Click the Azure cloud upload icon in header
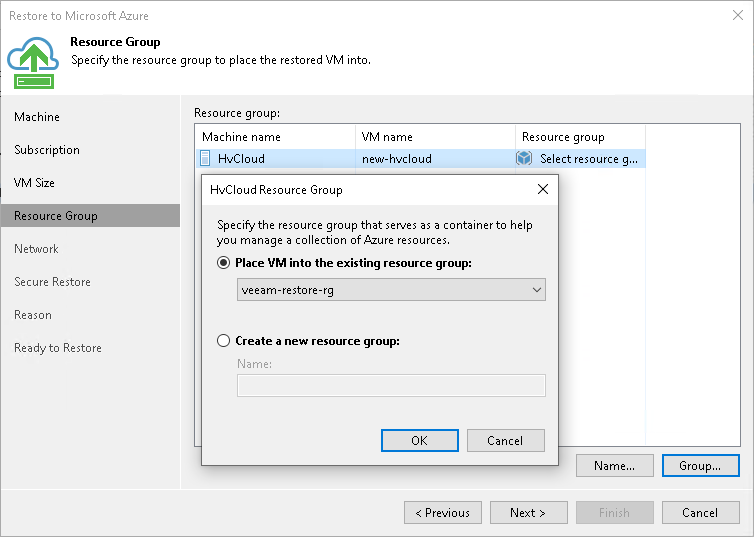This screenshot has height=537, width=754. [x=34, y=62]
